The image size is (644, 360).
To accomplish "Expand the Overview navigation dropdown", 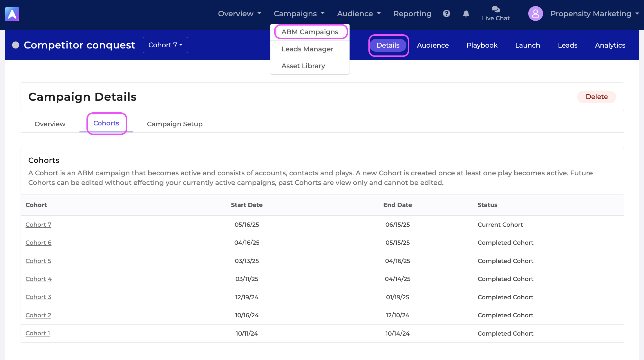I will tap(240, 14).
